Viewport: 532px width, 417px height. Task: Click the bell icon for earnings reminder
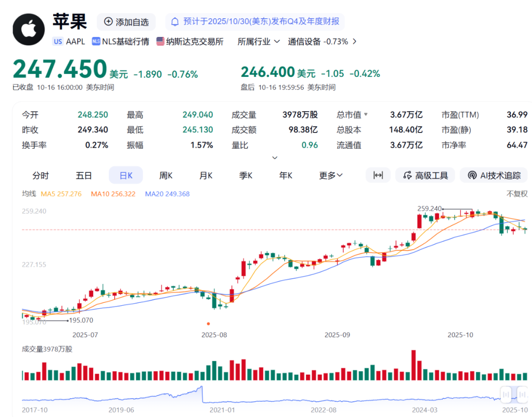click(175, 22)
